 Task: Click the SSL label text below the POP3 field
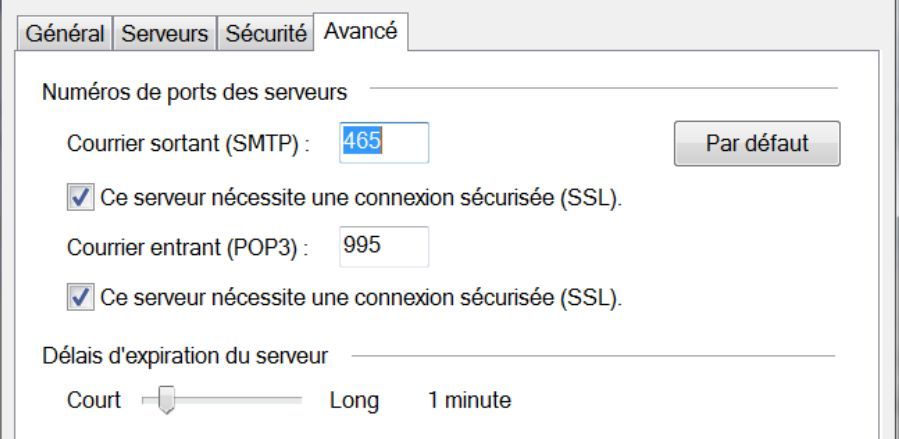(361, 299)
